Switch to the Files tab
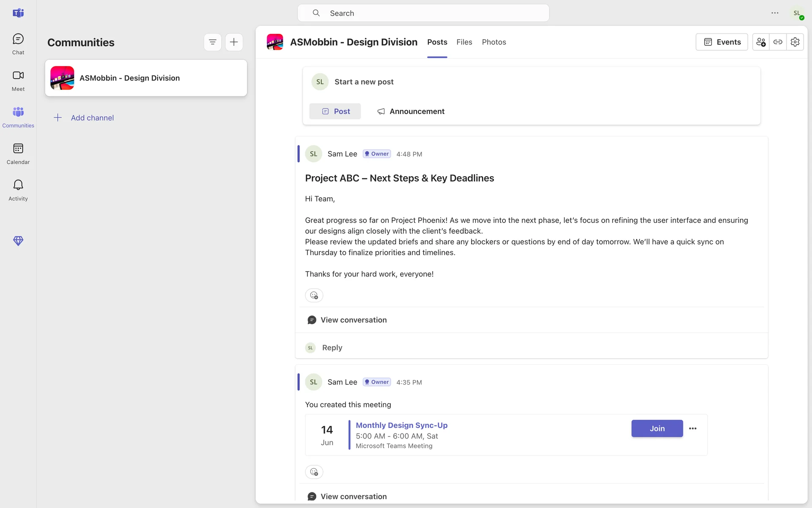Screen dimensions: 812x508 pyautogui.click(x=464, y=42)
